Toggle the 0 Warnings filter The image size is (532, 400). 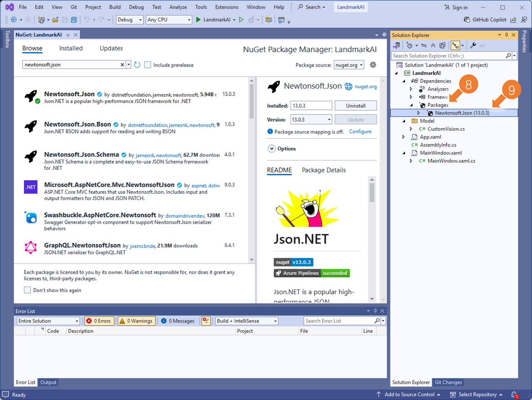136,321
